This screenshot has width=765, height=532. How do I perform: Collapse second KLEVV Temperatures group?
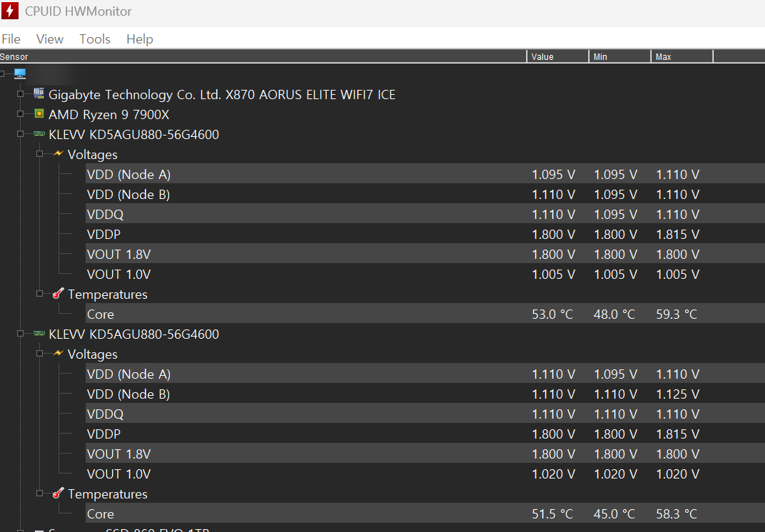tap(39, 493)
